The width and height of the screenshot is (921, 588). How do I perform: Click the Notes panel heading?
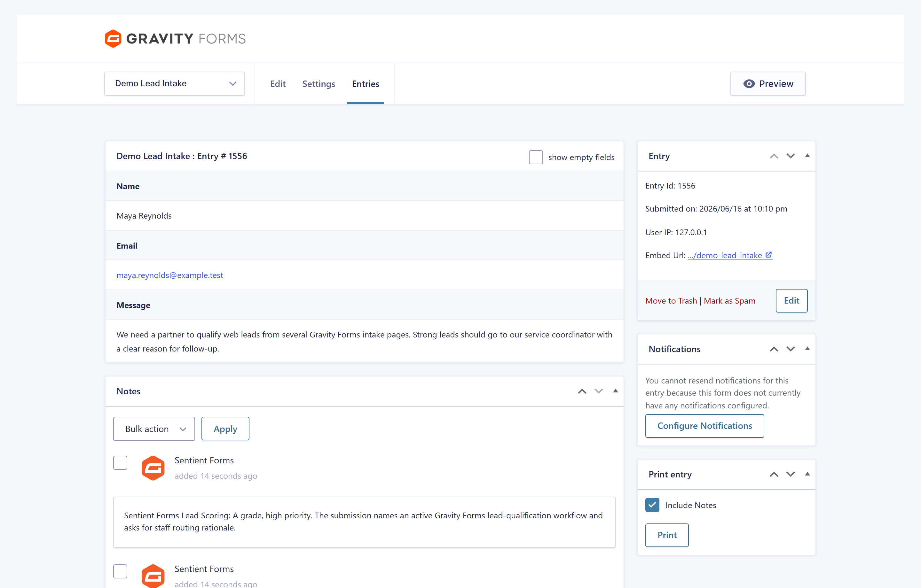(x=129, y=391)
